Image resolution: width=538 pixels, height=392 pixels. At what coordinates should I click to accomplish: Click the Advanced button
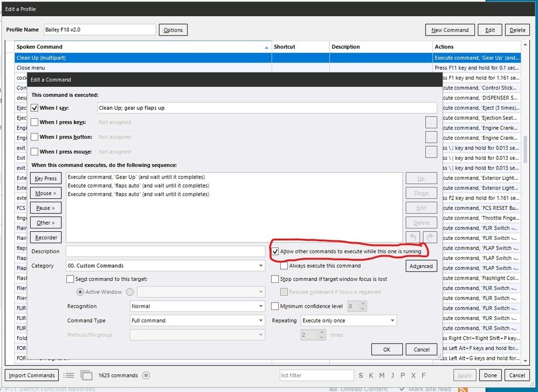click(421, 266)
